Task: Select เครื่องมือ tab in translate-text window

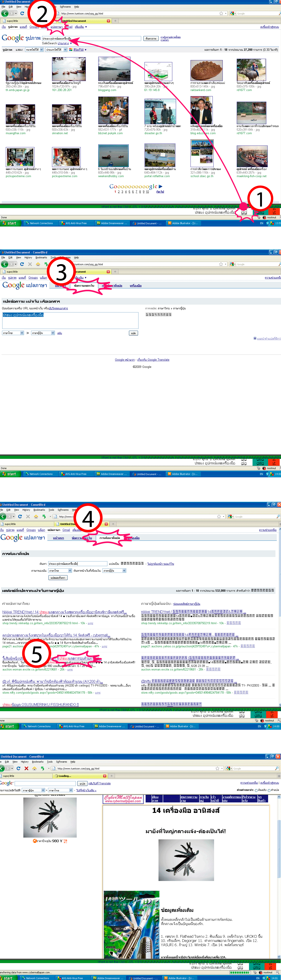Action: (x=135, y=286)
